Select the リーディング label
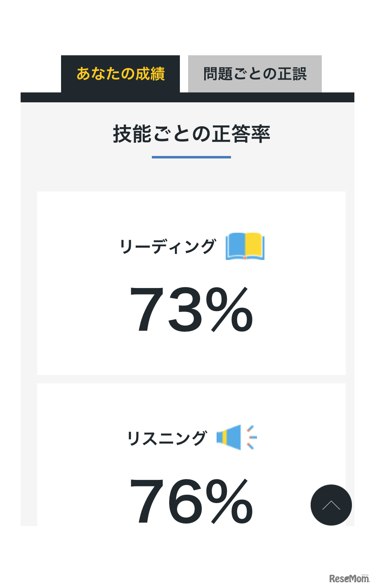Screen dimensions: 375x588 (x=167, y=247)
